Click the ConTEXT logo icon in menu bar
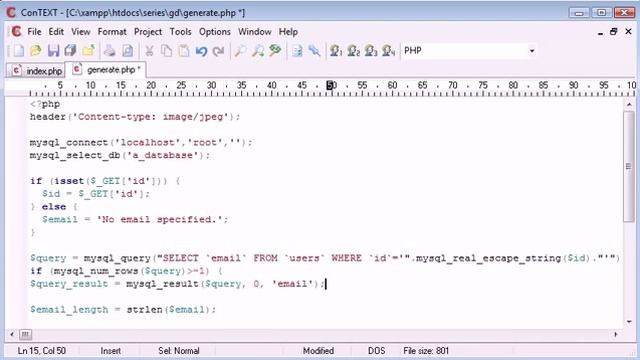The image size is (640, 360). coord(16,31)
